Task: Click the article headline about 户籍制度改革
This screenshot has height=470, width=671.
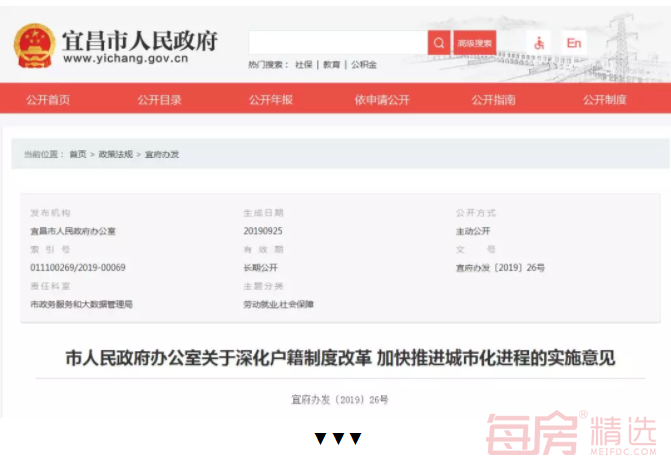Action: pos(340,358)
